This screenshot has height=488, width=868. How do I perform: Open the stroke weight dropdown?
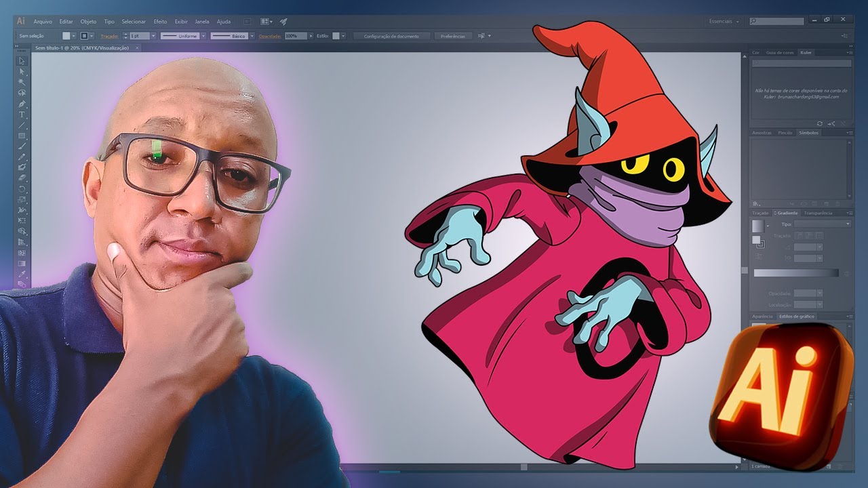tap(153, 36)
